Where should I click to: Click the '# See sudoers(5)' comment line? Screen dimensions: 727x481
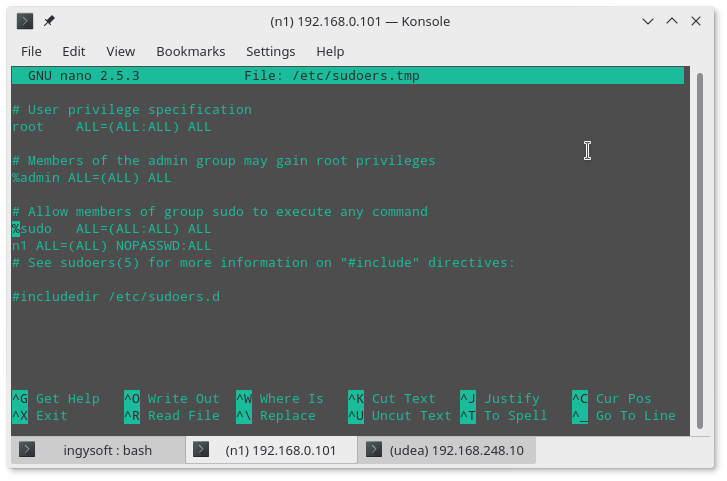pyautogui.click(x=263, y=263)
